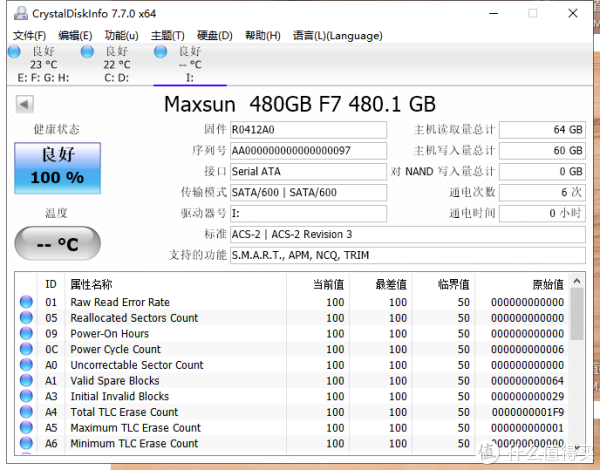Select the I: disk tab
The image size is (600, 470).
coord(190,64)
